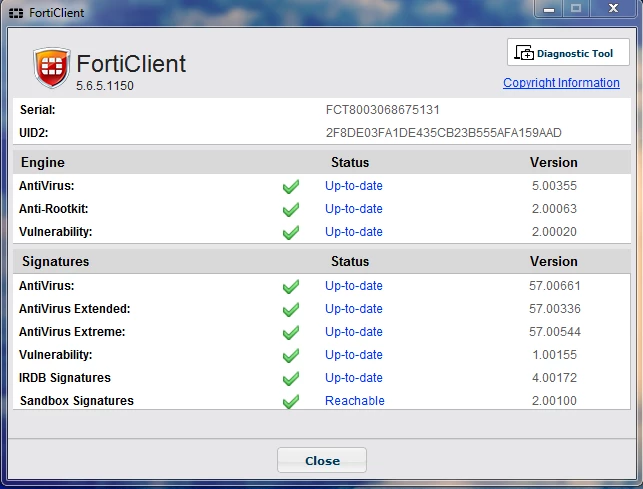Click the AntiVirus Extreme: label
The height and width of the screenshot is (489, 643).
tap(72, 331)
